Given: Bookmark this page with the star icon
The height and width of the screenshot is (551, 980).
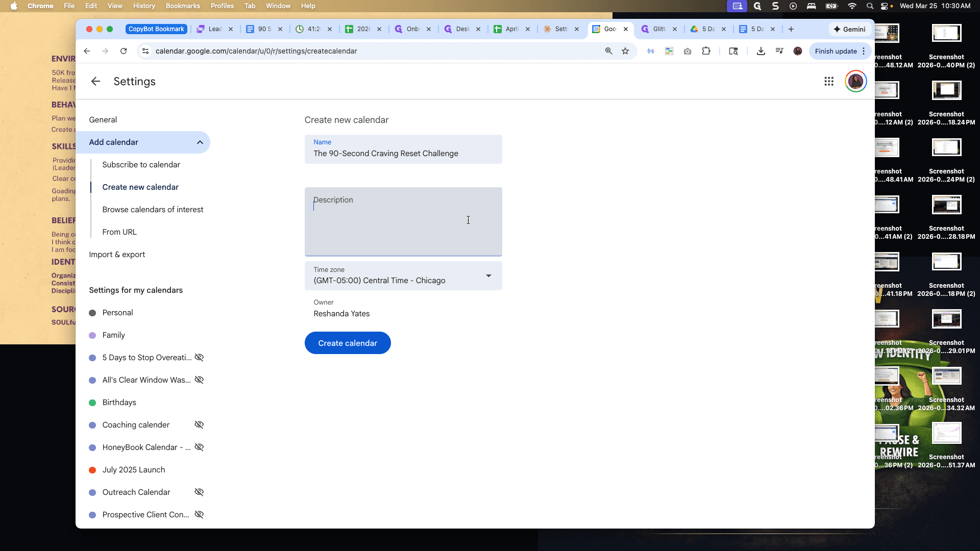Looking at the screenshot, I should [x=625, y=51].
